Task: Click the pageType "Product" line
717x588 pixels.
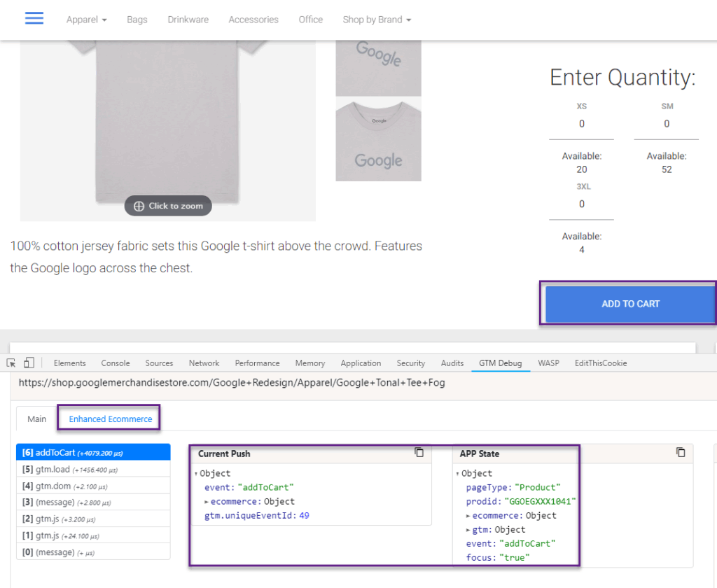Action: tap(513, 488)
